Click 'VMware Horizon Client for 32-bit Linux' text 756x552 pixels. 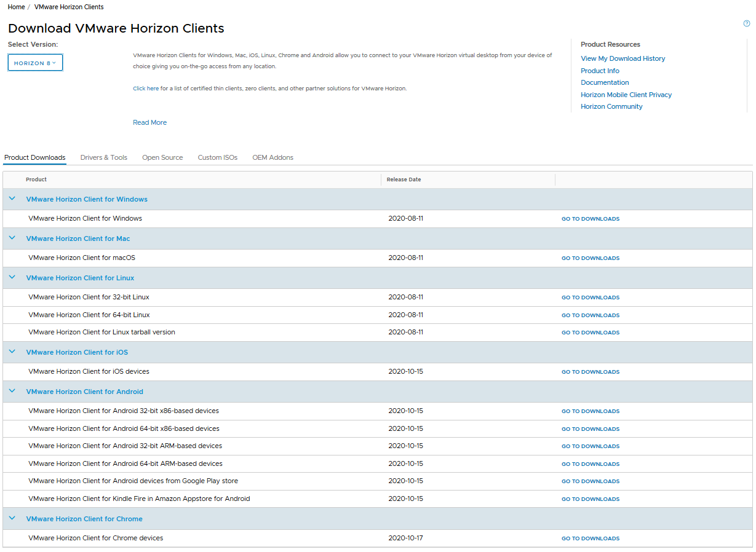(89, 297)
